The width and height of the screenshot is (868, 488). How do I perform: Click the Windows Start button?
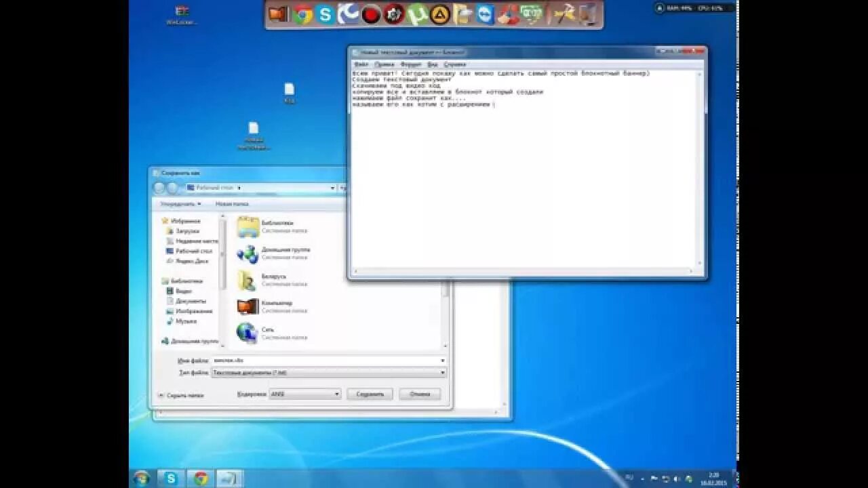[142, 478]
